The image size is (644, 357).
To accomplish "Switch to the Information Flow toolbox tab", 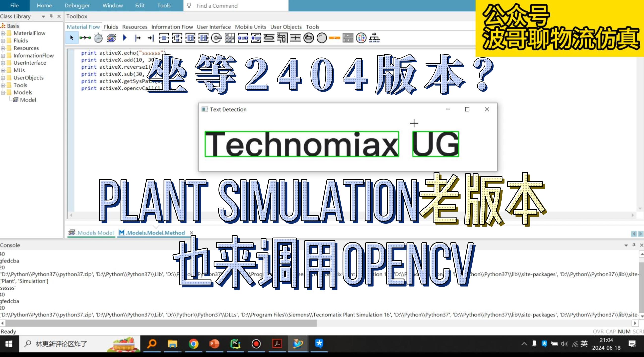I will 172,27.
